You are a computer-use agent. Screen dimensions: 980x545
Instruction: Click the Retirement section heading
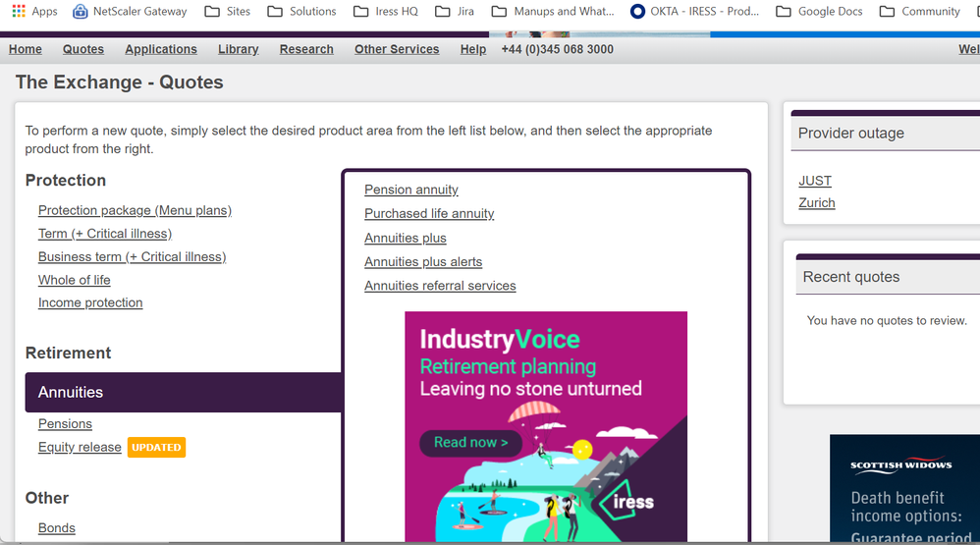click(68, 353)
